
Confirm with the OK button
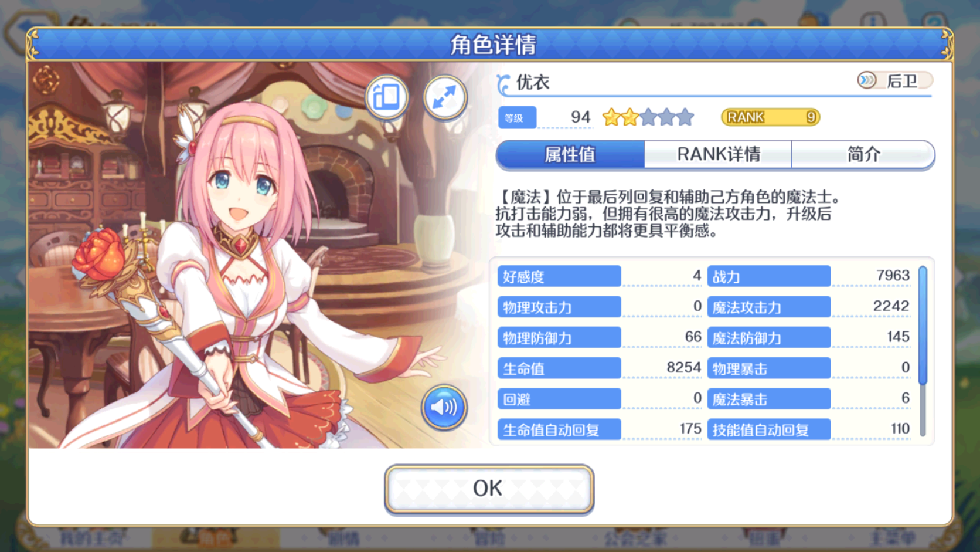[x=489, y=489]
